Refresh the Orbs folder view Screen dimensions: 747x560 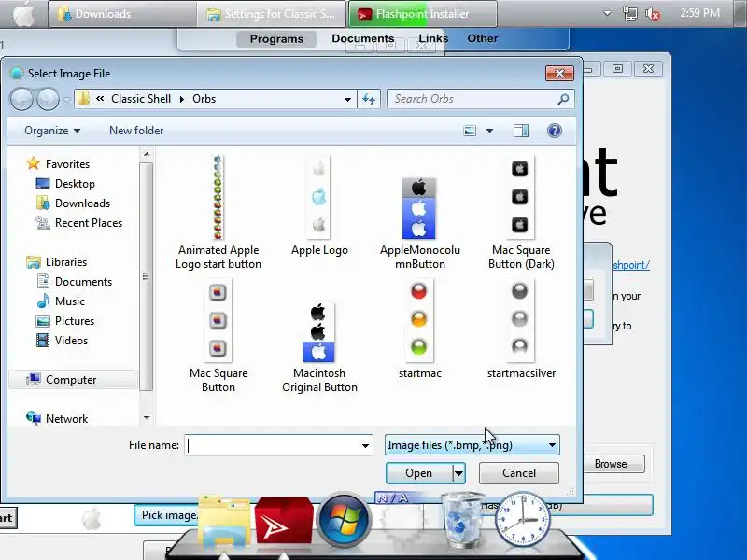click(369, 99)
